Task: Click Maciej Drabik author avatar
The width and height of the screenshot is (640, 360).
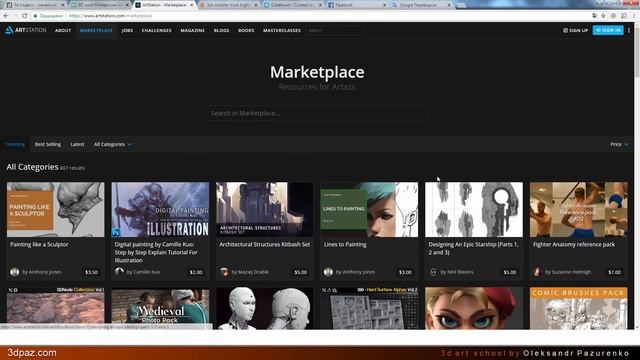Action: click(x=224, y=272)
